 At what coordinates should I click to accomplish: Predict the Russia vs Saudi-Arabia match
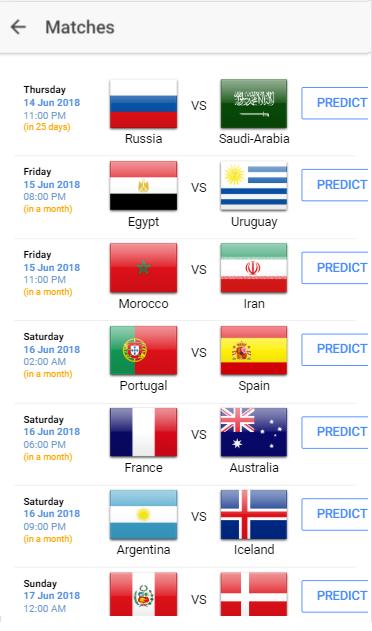click(x=336, y=103)
